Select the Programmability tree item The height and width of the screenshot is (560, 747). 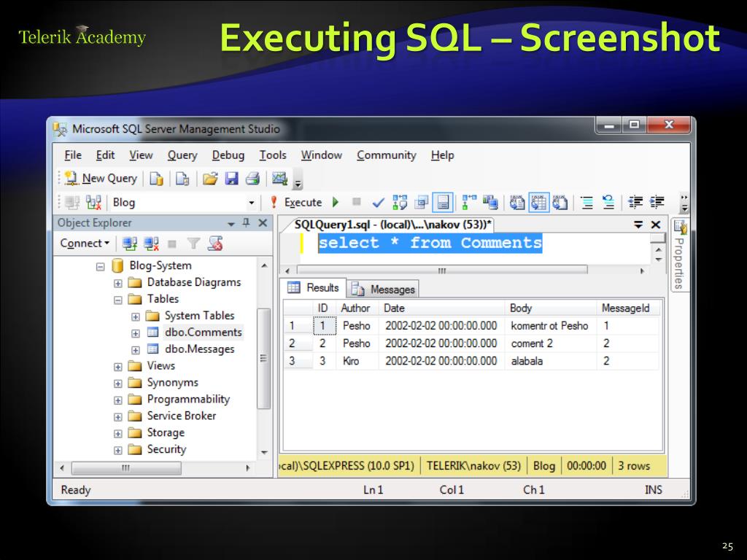tap(188, 399)
